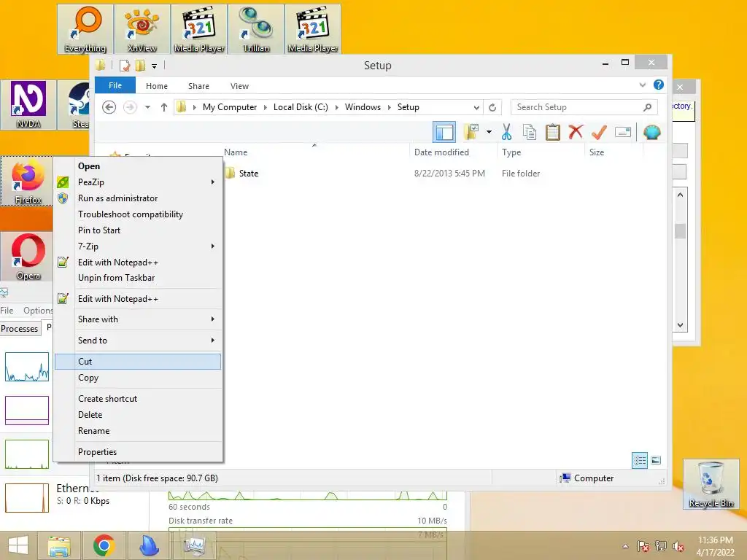
Task: Open Customize Quick Access Toolbar dropdown
Action: [154, 66]
